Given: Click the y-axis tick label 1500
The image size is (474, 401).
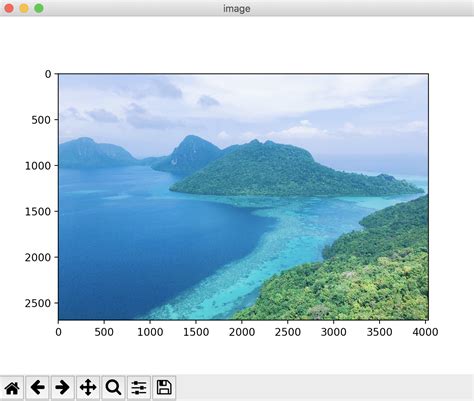Looking at the screenshot, I should click(x=38, y=211).
